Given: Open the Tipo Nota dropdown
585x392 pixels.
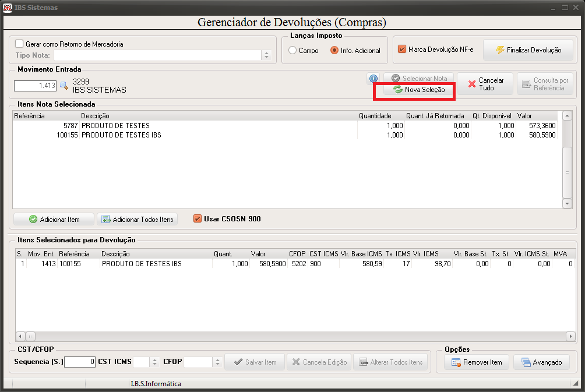Looking at the screenshot, I should [266, 55].
